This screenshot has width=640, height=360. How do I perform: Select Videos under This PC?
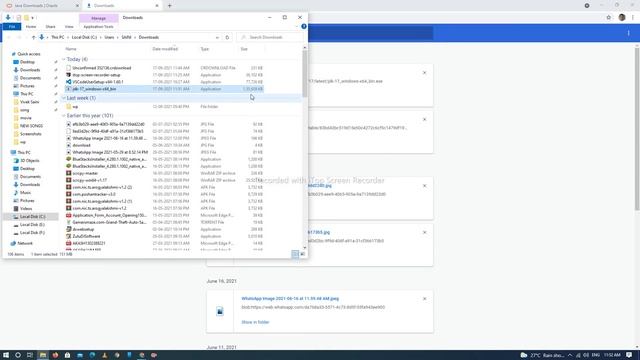[x=26, y=209]
